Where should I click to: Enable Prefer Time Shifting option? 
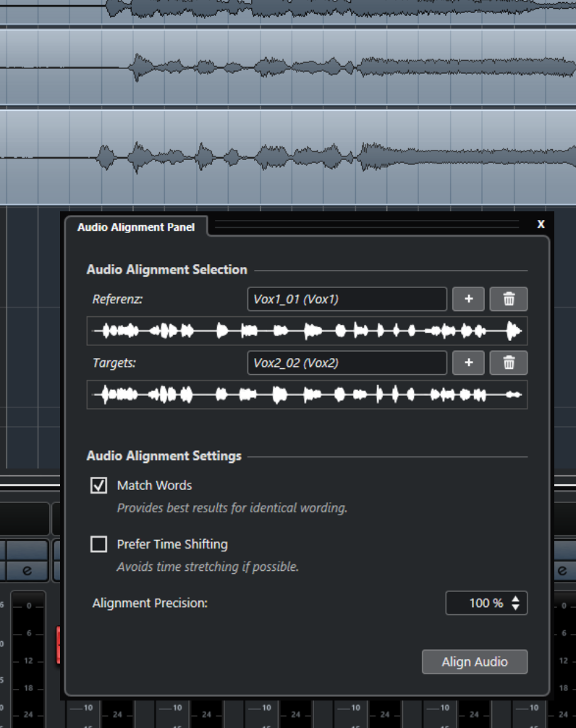pos(99,544)
